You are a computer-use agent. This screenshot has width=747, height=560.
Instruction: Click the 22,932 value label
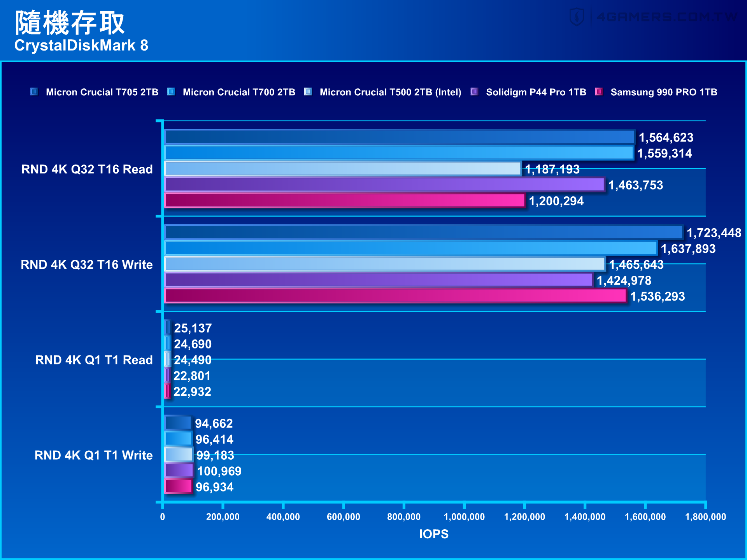pyautogui.click(x=192, y=392)
